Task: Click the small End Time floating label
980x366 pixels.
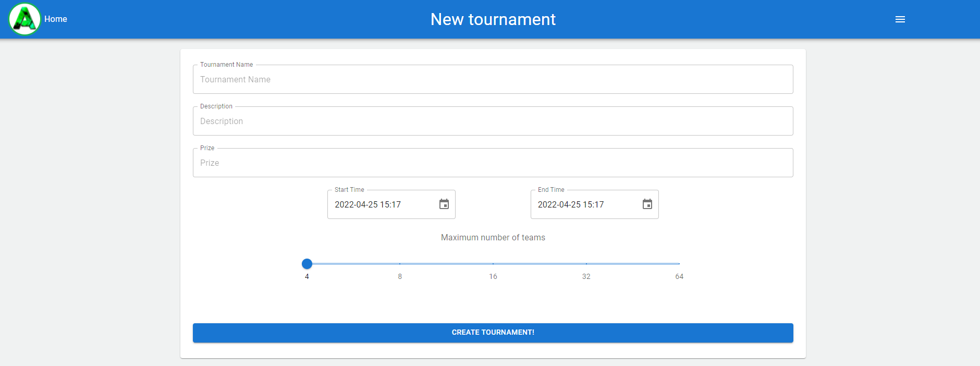Action: point(551,190)
